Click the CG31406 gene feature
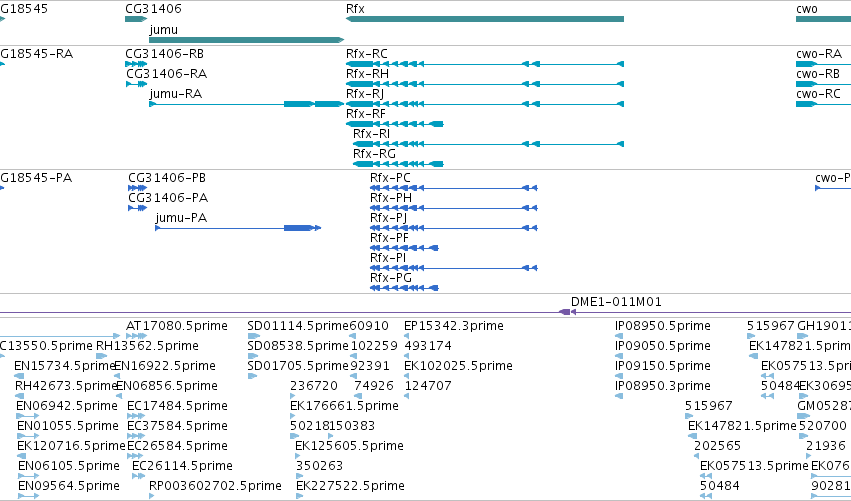This screenshot has height=501, width=851. [x=136, y=19]
